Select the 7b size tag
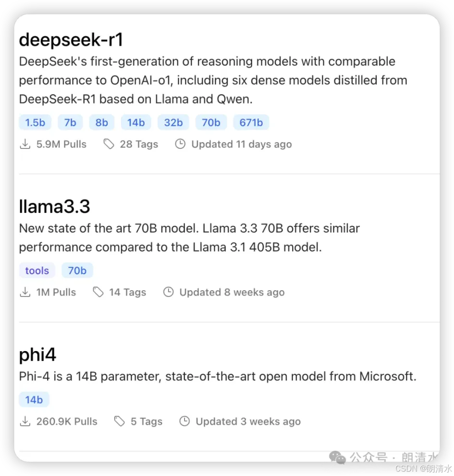This screenshot has width=454, height=476. point(70,122)
